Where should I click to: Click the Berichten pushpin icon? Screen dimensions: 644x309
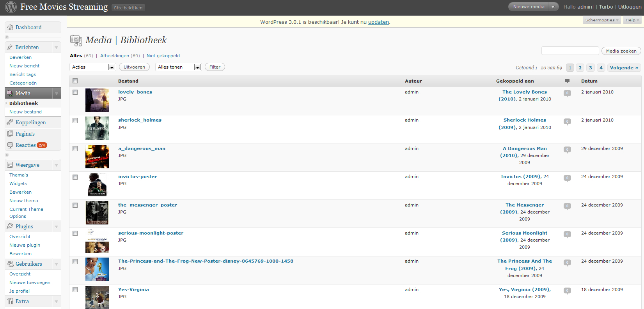(10, 47)
